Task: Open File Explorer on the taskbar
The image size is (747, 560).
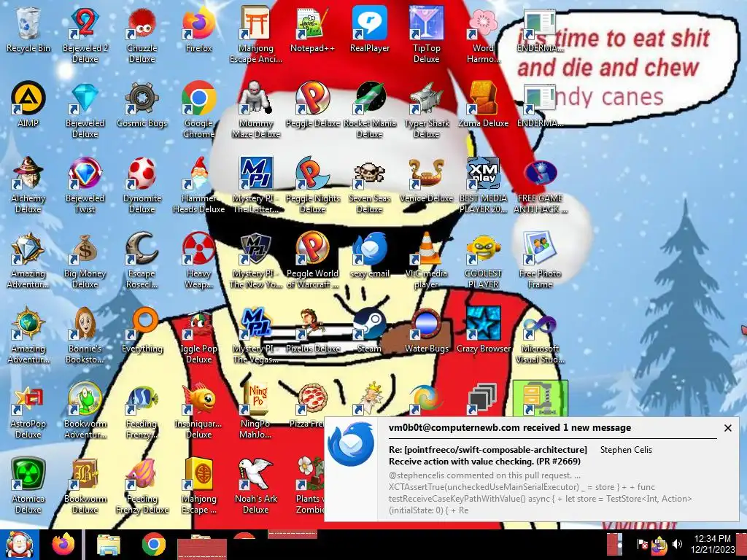Action: pyautogui.click(x=109, y=545)
